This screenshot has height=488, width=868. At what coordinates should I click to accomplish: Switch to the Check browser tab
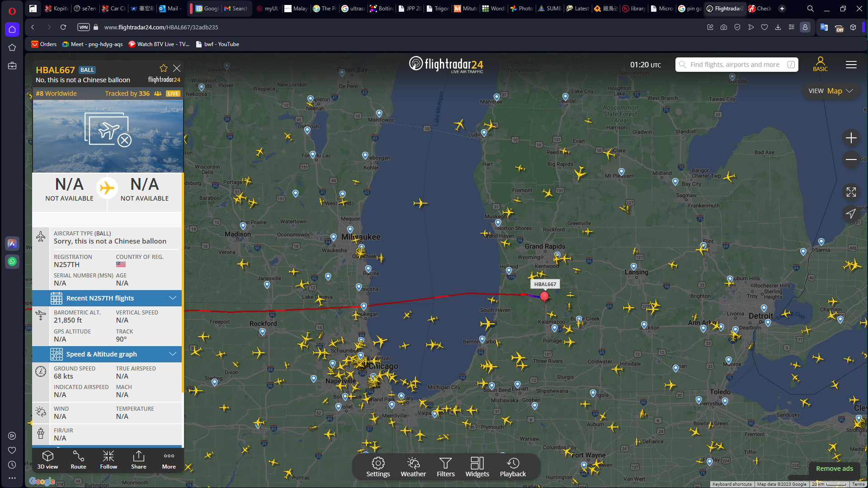760,9
